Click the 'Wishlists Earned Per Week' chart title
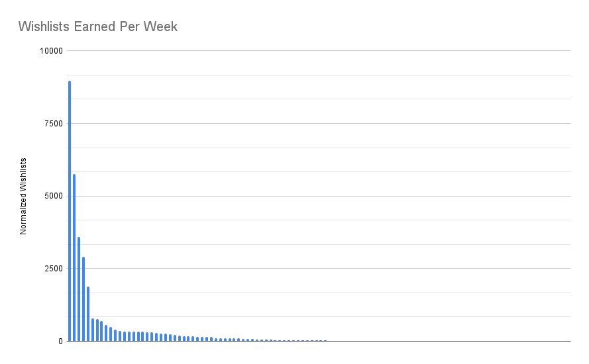589x364 pixels. (97, 26)
